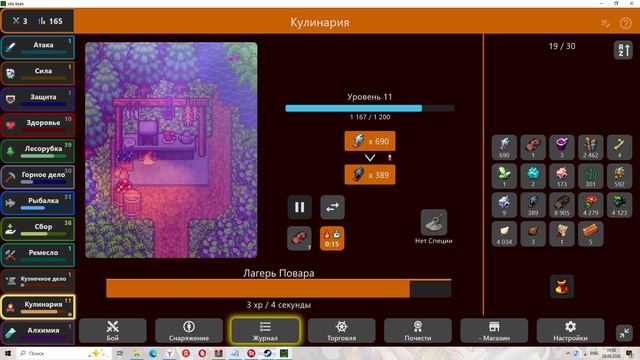Sort inventory with the A-Z button

[x=623, y=50]
